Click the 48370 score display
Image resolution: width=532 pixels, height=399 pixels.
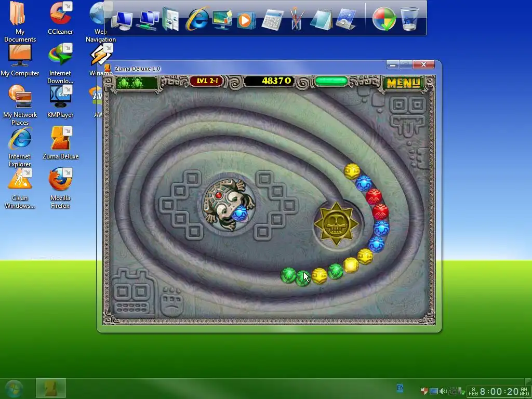click(269, 81)
